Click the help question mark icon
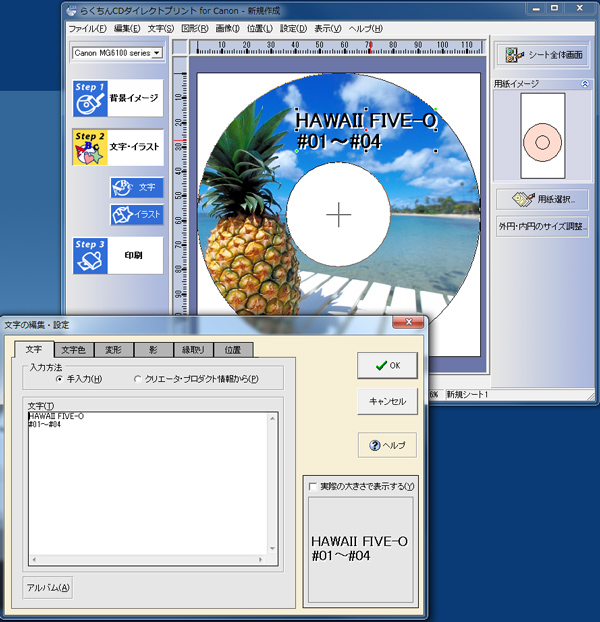The height and width of the screenshot is (622, 600). [374, 445]
